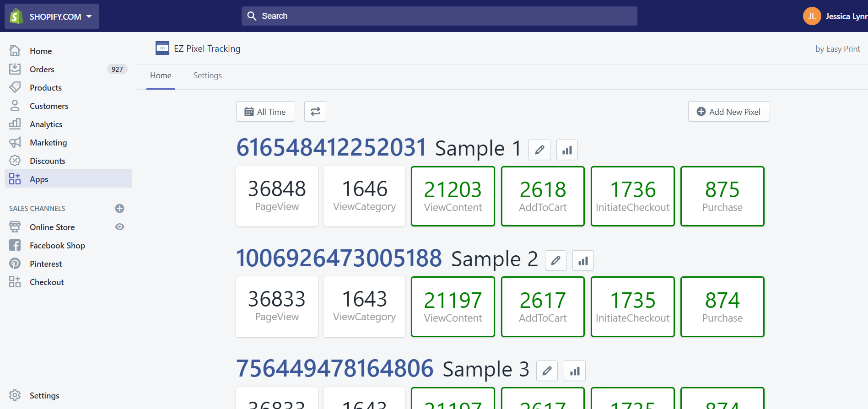
Task: View Online Store using the eye icon
Action: [x=119, y=227]
